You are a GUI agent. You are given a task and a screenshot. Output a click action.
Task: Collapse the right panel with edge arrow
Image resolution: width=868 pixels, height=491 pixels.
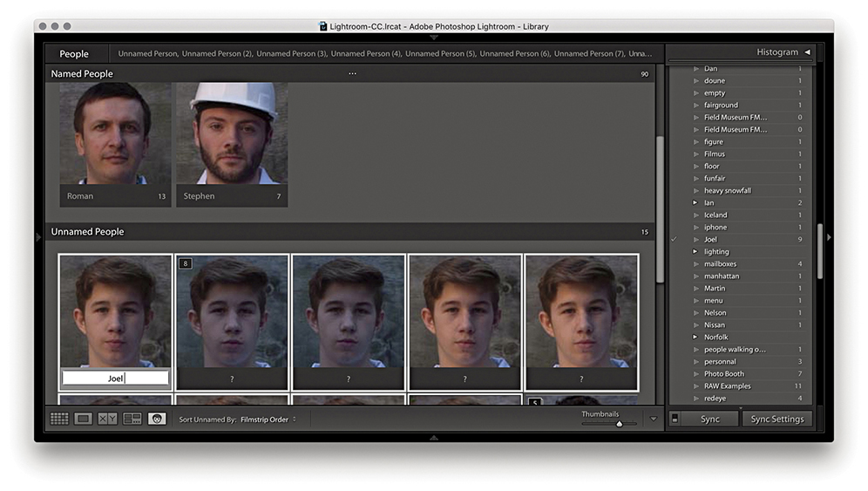(828, 237)
